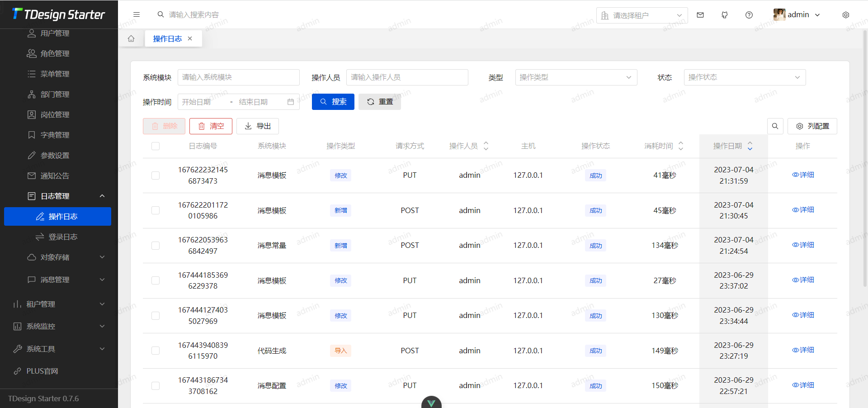Open the table search magnifier icon
This screenshot has width=868, height=408.
pyautogui.click(x=775, y=126)
